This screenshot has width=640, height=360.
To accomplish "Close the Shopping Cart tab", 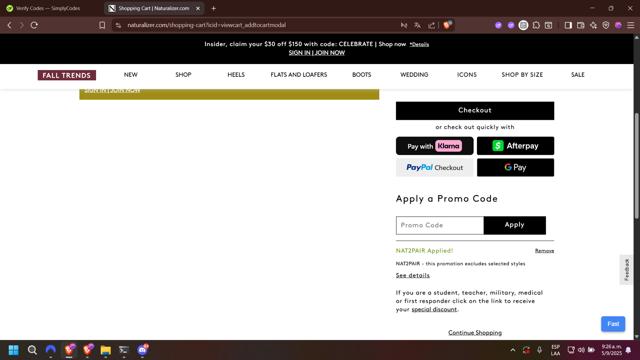I will click(198, 8).
